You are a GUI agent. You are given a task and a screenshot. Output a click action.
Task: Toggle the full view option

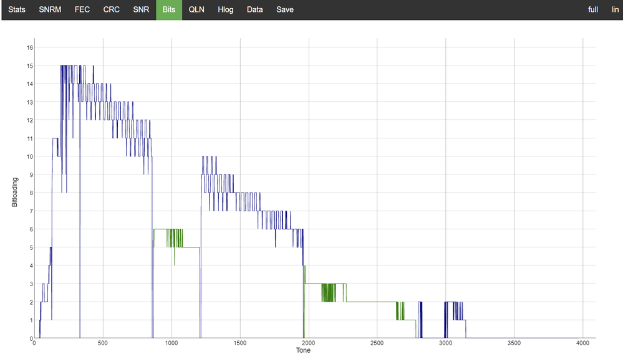[x=593, y=10]
